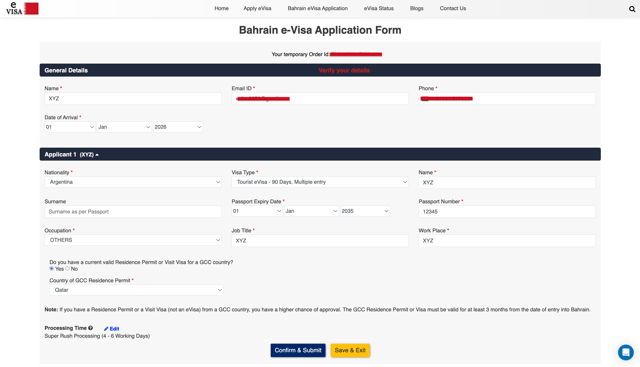Click the General Details section header
This screenshot has width=640, height=367.
(320, 70)
